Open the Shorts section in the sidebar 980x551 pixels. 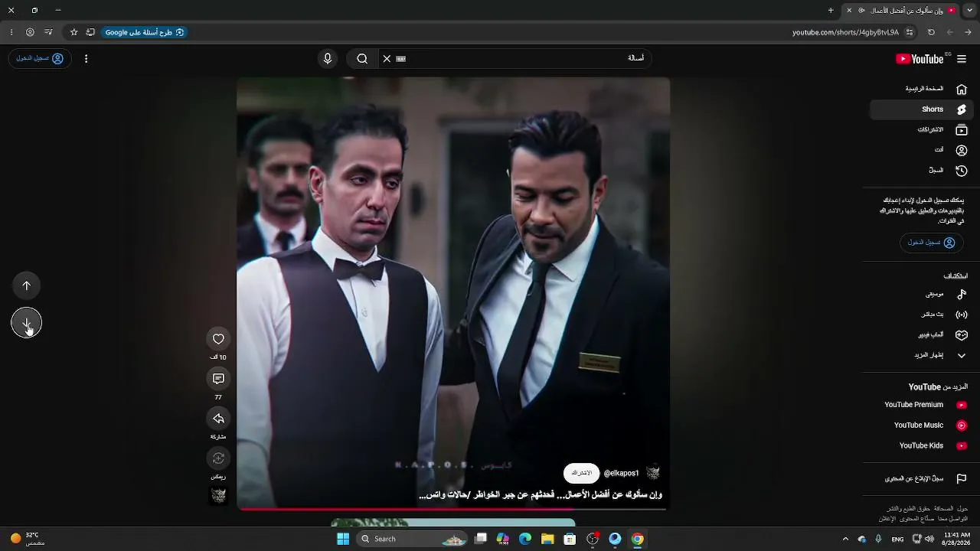pos(921,109)
